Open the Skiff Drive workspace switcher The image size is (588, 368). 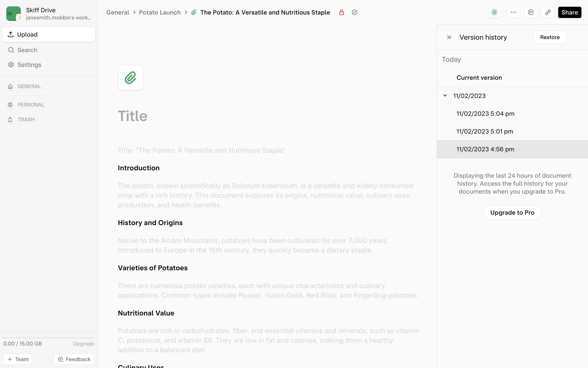click(49, 13)
